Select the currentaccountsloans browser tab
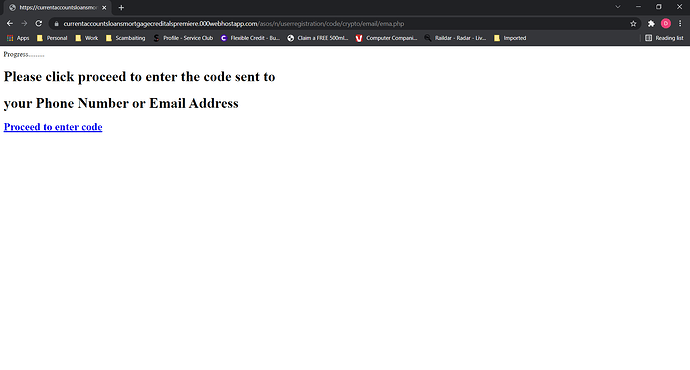 [56, 7]
